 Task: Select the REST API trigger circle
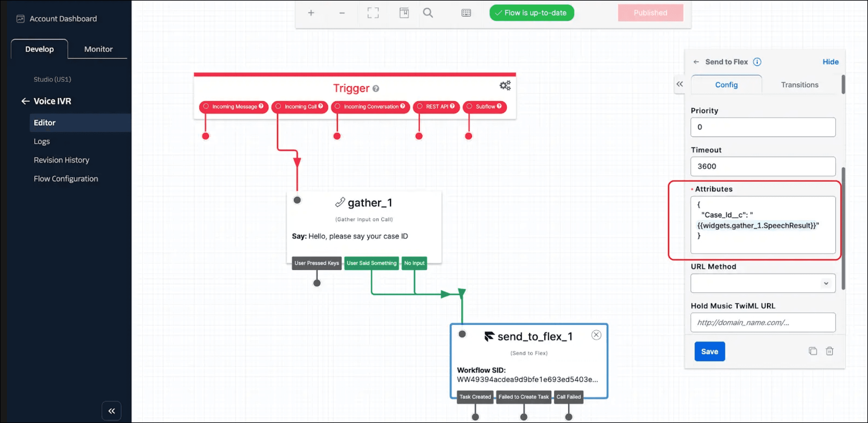click(419, 107)
